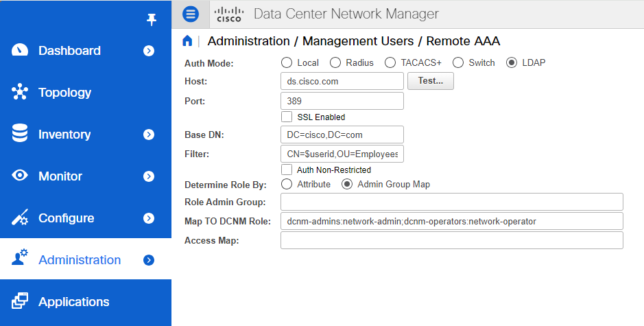Open the Administration menu item

pyautogui.click(x=80, y=260)
